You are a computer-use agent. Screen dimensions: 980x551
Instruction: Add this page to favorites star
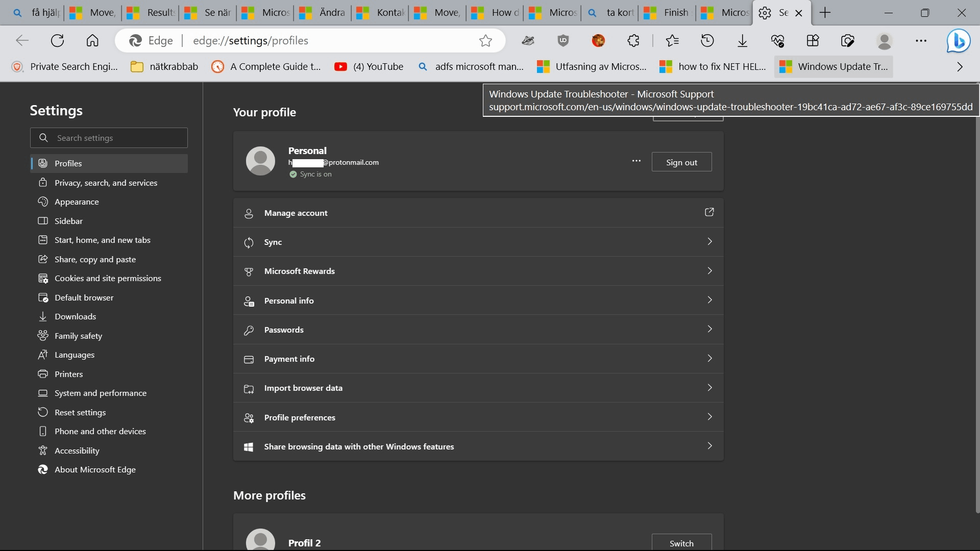point(485,41)
